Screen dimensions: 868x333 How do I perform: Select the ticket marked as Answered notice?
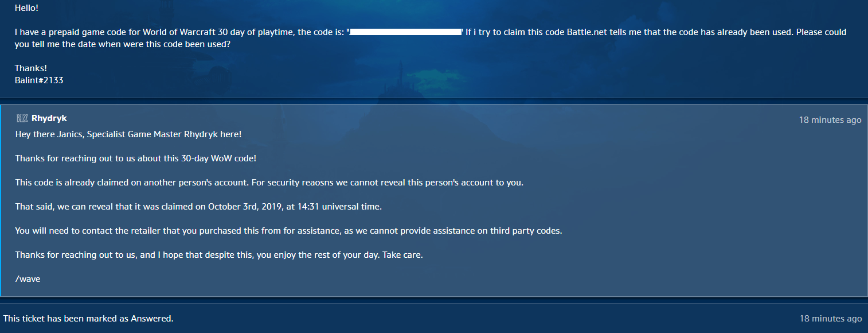(x=88, y=318)
